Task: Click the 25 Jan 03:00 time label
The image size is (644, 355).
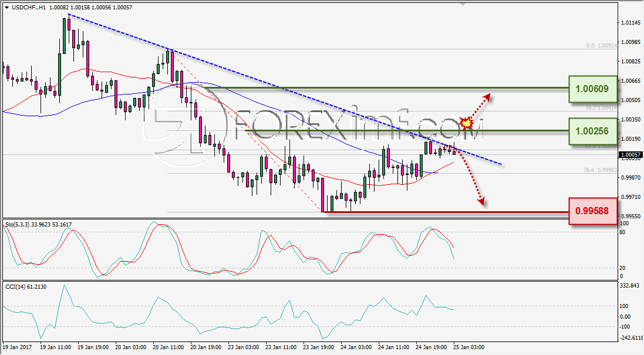Action: tap(469, 347)
